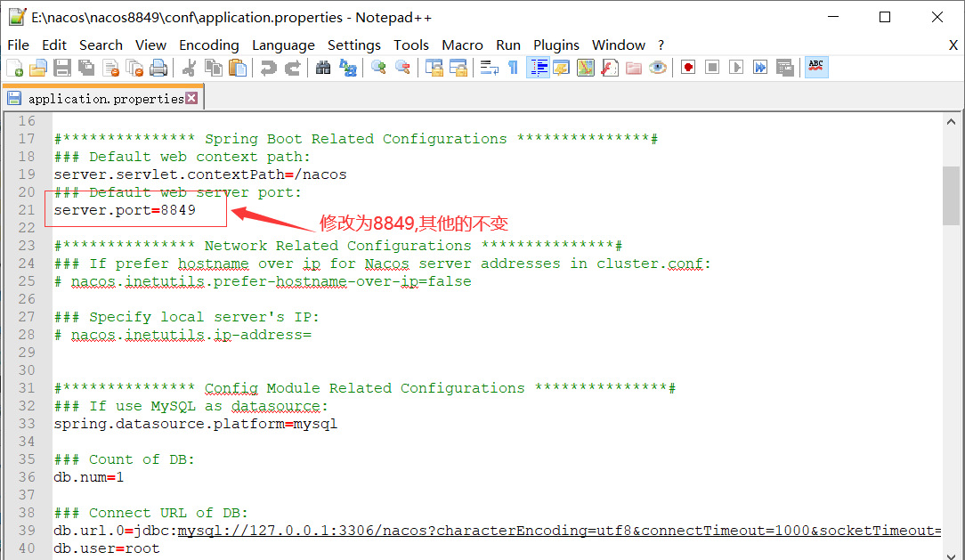The image size is (965, 560).
Task: Print the document with printer icon
Action: coord(158,68)
